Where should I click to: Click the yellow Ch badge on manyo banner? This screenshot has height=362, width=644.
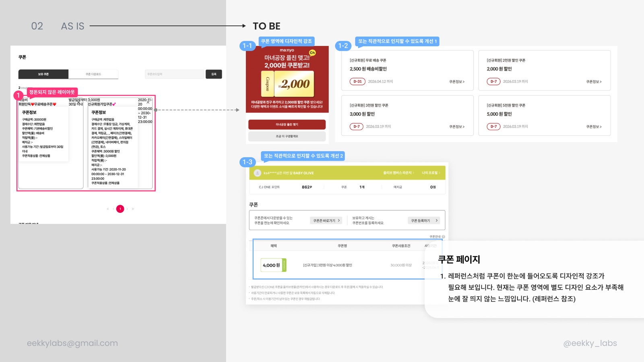pos(312,53)
